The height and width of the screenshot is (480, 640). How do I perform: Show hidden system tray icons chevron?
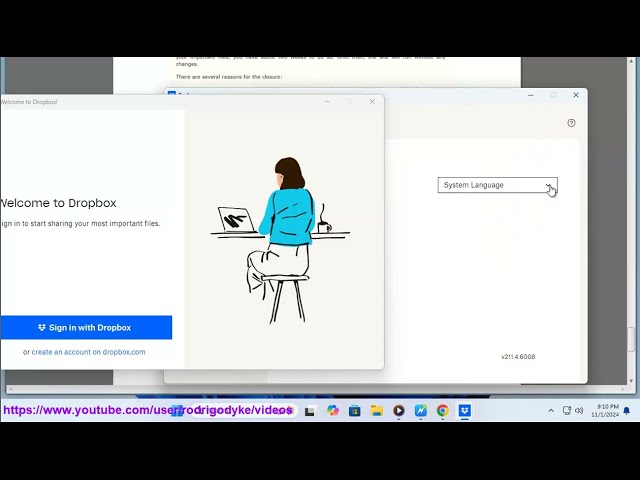[x=551, y=411]
